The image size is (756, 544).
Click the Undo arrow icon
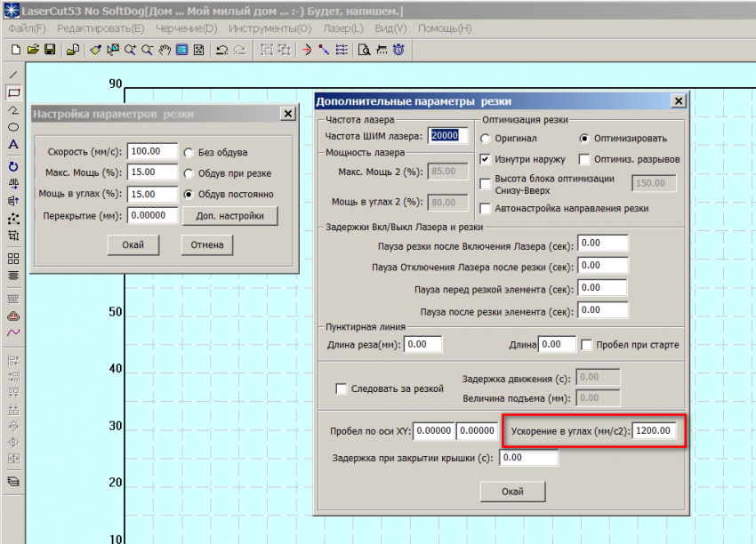coord(221,49)
